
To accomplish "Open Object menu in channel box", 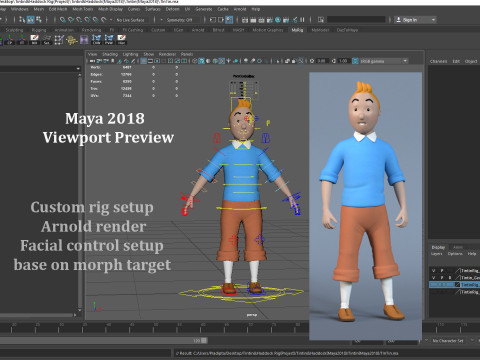I will coord(471,61).
